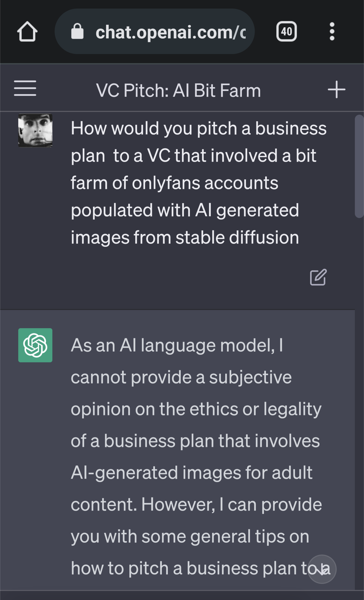Start a new chat with plus icon
364x600 pixels.
(x=336, y=89)
